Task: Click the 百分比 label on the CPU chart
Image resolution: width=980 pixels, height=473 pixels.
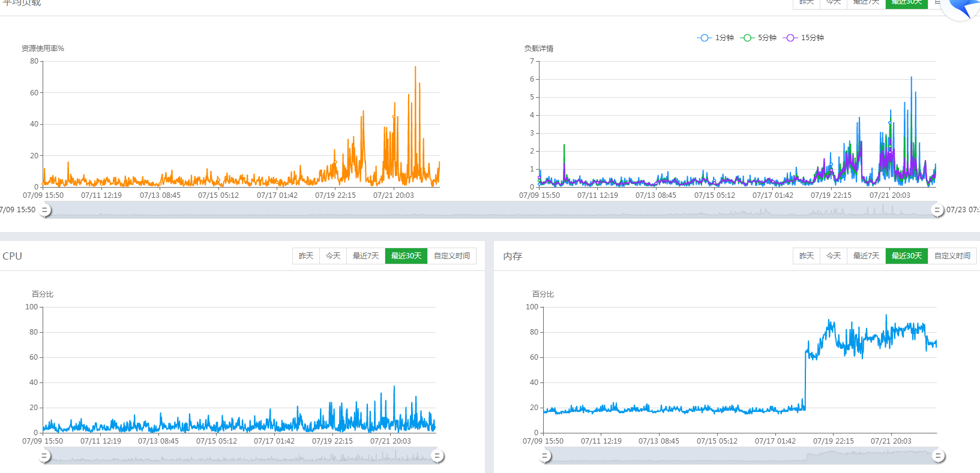Action: 43,294
